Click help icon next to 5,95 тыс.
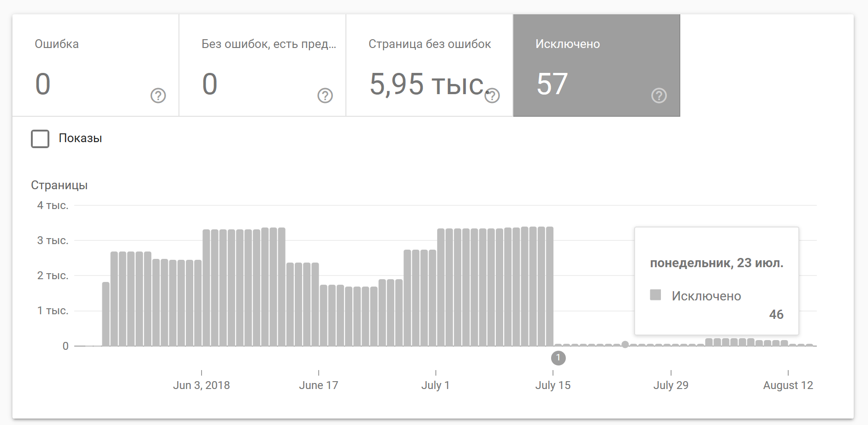This screenshot has width=868, height=425. tap(493, 96)
